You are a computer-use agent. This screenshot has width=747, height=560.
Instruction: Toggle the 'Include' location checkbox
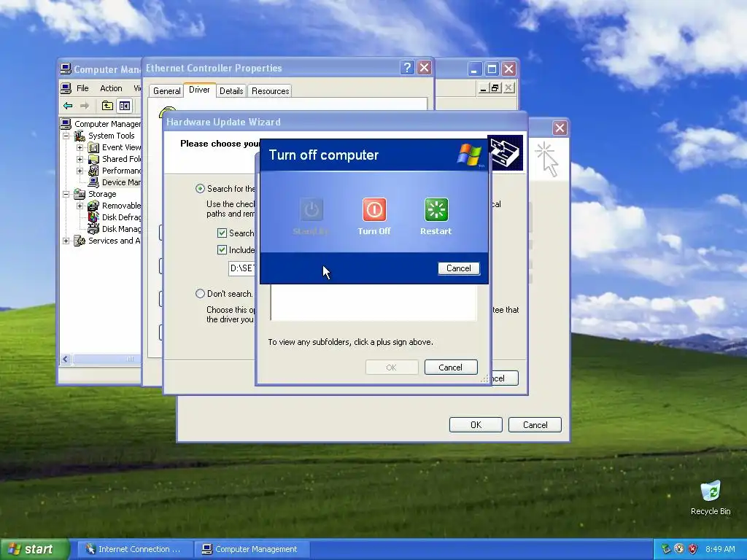coord(222,249)
